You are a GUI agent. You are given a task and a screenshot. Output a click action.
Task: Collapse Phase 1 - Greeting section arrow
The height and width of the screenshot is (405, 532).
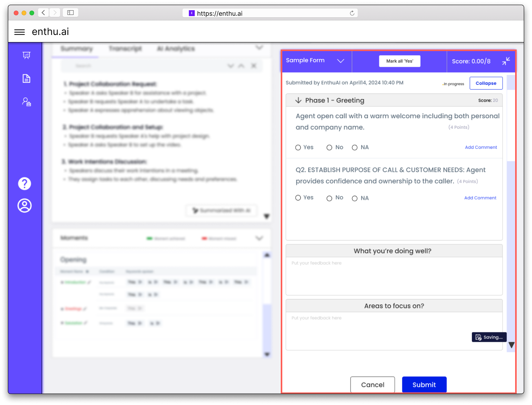pyautogui.click(x=298, y=100)
